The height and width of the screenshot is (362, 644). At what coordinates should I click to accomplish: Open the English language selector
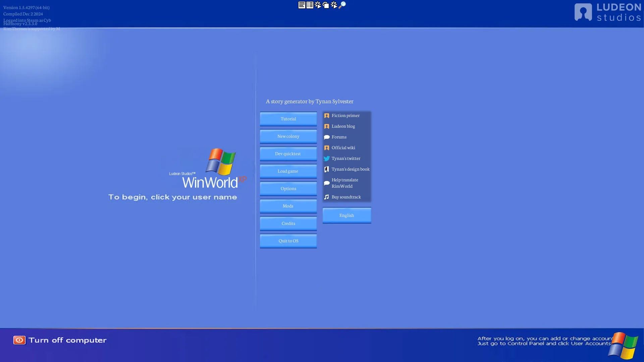coord(346,216)
